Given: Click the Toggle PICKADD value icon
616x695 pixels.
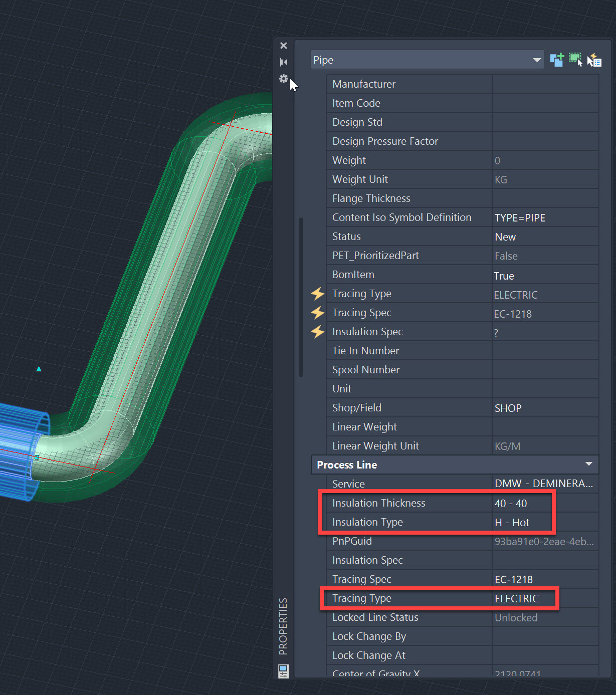Looking at the screenshot, I should [x=556, y=59].
